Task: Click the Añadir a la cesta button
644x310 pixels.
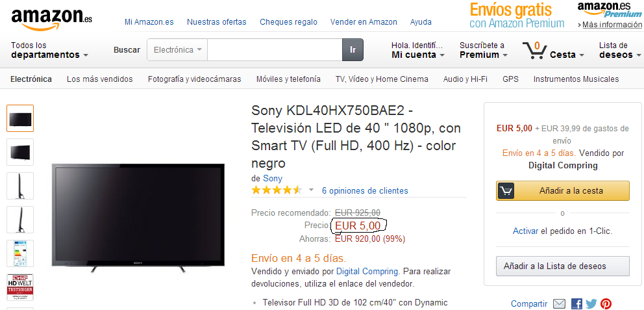Action: (x=563, y=191)
